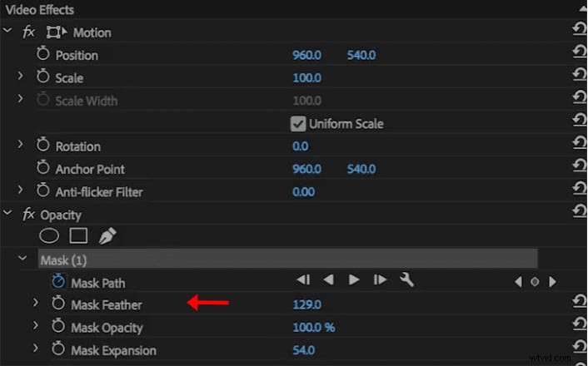Select the Mask (1) row

[287, 260]
